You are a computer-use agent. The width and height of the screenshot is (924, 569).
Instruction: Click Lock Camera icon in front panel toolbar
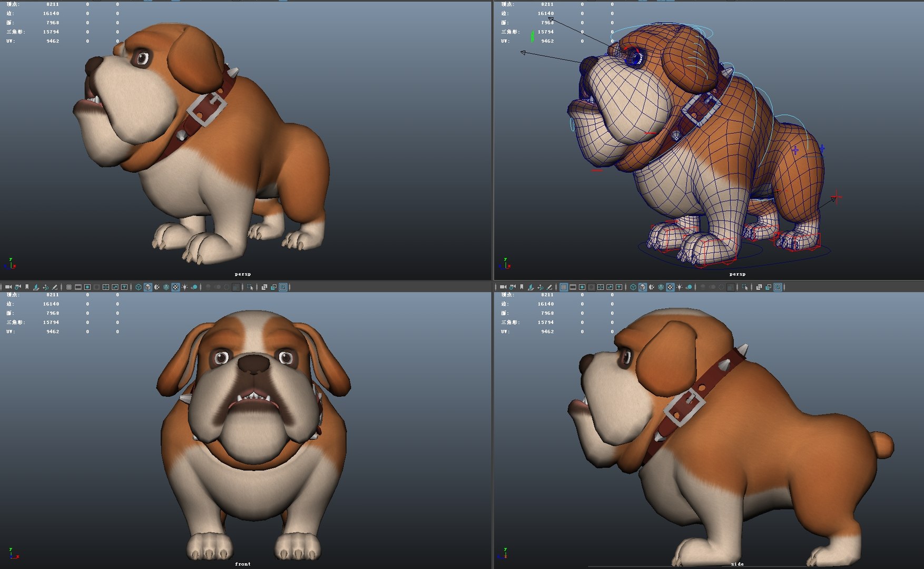pos(18,287)
